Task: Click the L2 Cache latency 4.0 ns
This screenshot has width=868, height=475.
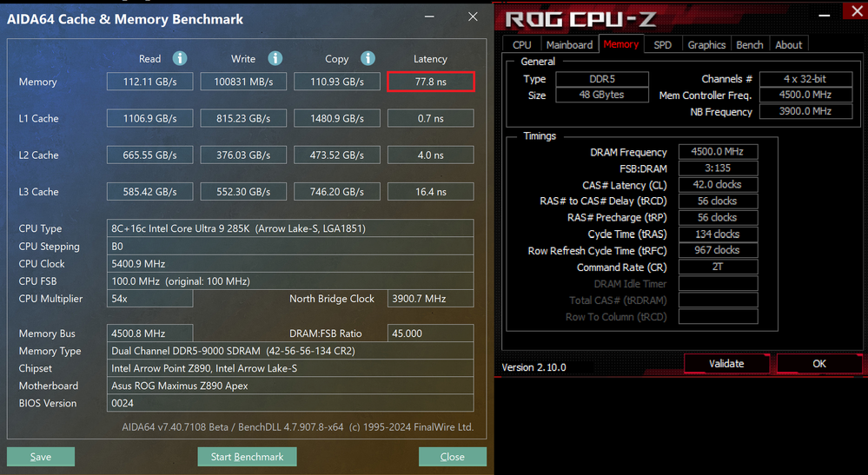Action: pyautogui.click(x=431, y=155)
